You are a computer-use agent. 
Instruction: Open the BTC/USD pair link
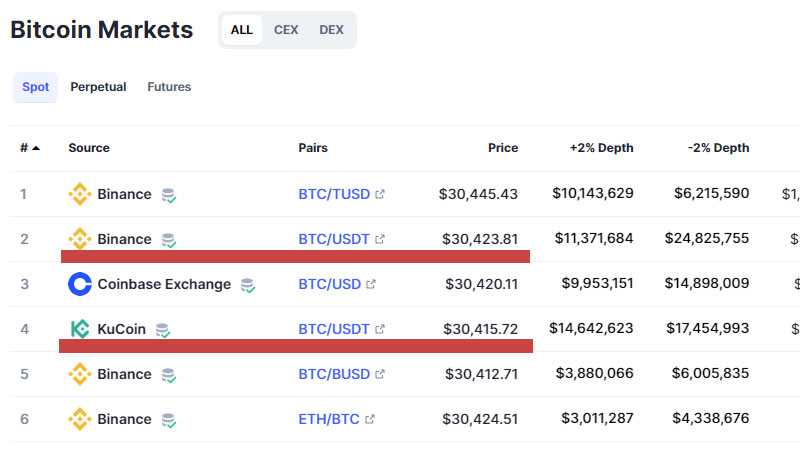pos(330,284)
